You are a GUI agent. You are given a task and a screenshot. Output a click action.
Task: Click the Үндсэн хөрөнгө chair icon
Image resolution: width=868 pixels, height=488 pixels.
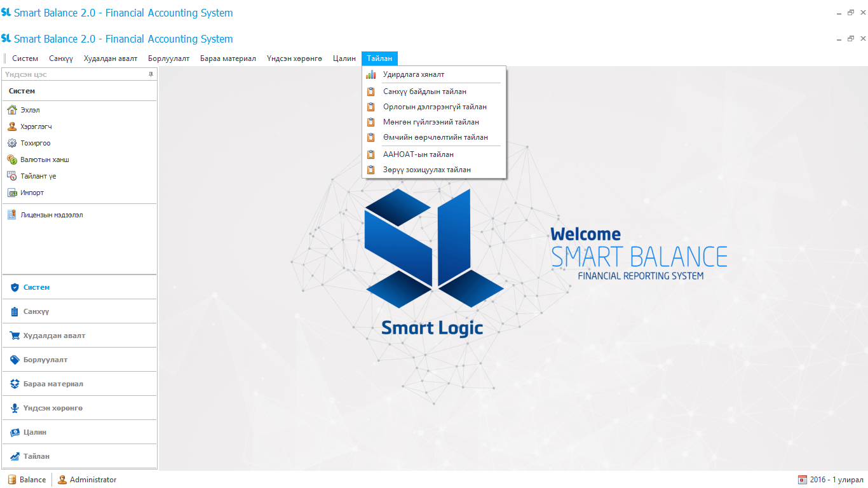click(15, 408)
